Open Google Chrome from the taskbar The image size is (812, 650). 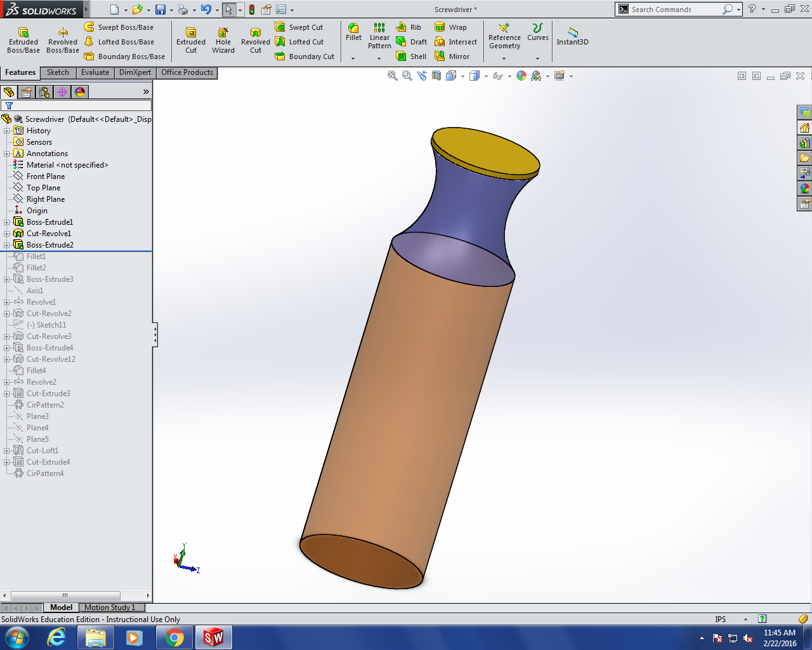pos(174,637)
